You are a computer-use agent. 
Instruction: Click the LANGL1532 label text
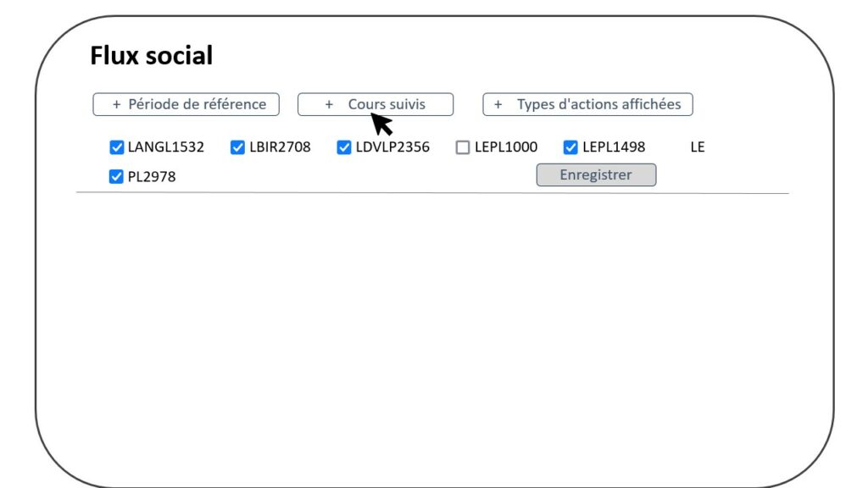pyautogui.click(x=166, y=147)
